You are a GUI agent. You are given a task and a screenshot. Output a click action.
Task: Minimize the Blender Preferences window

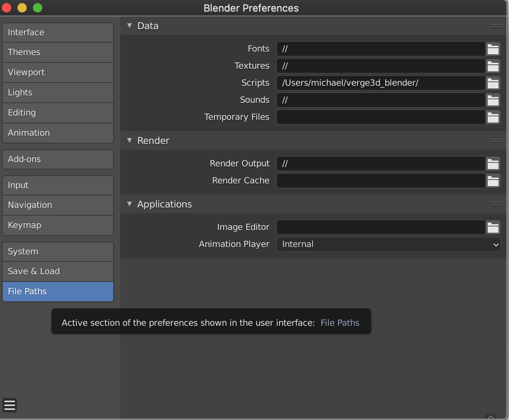point(22,8)
